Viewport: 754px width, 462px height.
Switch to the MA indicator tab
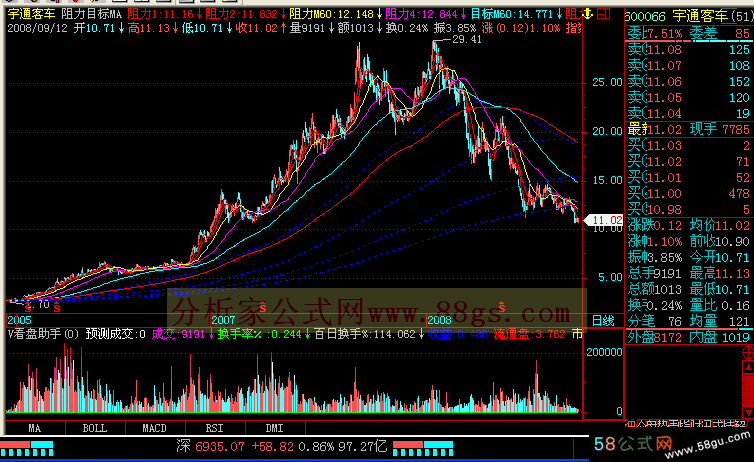tap(35, 428)
